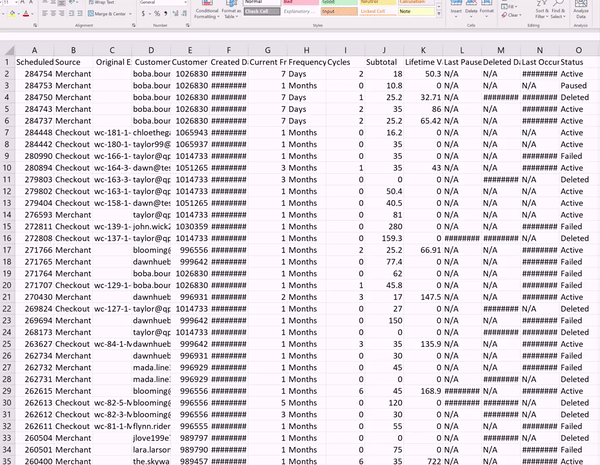
Task: Open Alignment settings dialog launcher
Action: [x=134, y=25]
